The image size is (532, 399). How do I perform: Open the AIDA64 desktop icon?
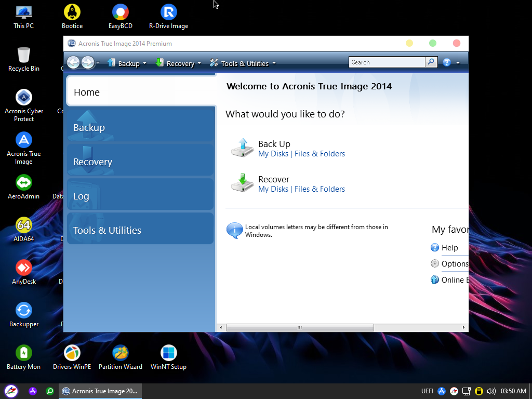(x=24, y=229)
